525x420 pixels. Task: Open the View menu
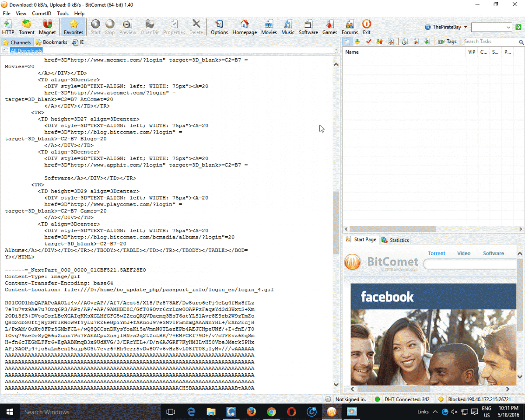(x=21, y=14)
